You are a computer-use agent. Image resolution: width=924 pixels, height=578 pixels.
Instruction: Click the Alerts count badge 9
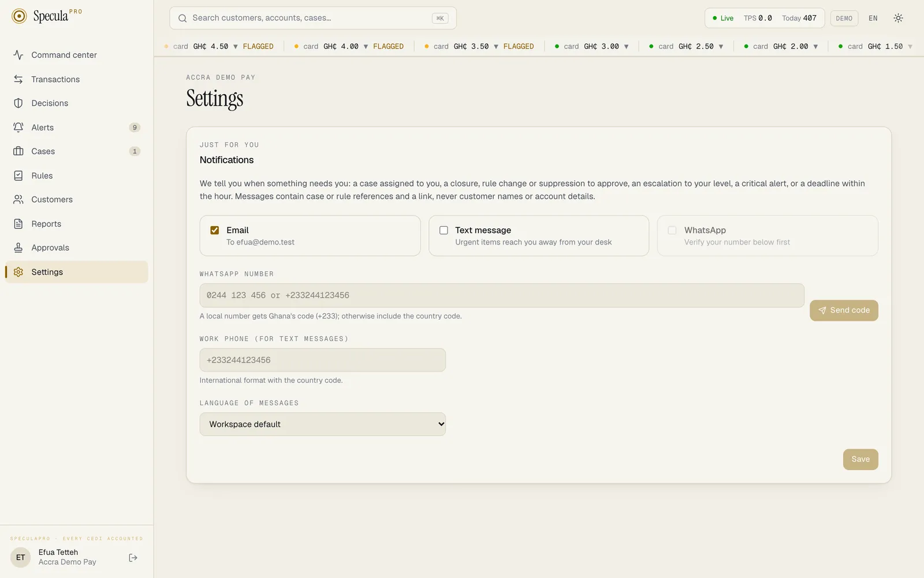[x=135, y=128]
